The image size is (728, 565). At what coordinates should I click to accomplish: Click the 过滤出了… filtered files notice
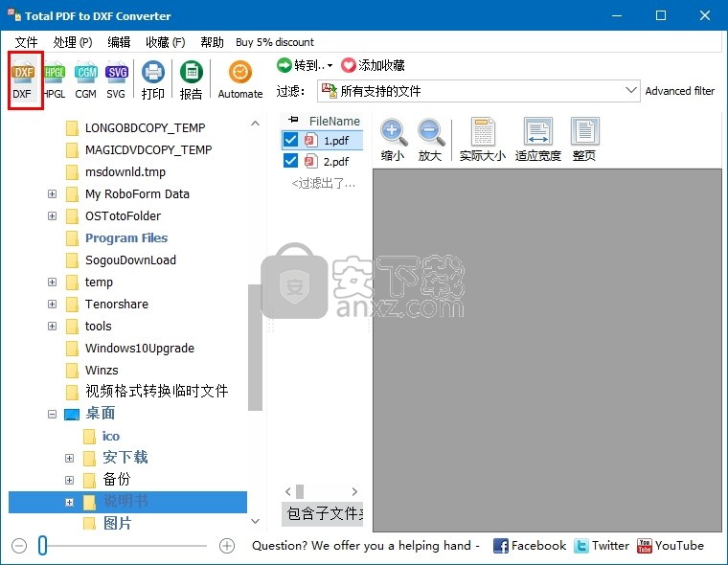[x=323, y=183]
